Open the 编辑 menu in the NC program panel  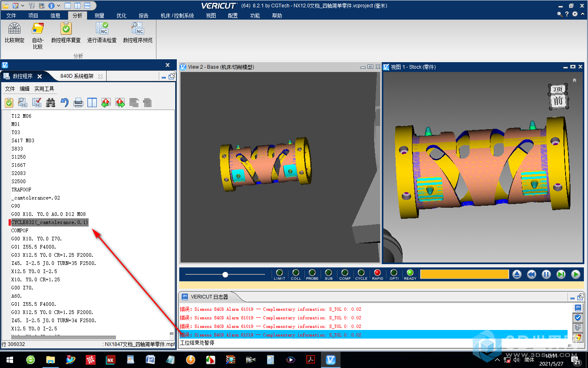(24, 89)
